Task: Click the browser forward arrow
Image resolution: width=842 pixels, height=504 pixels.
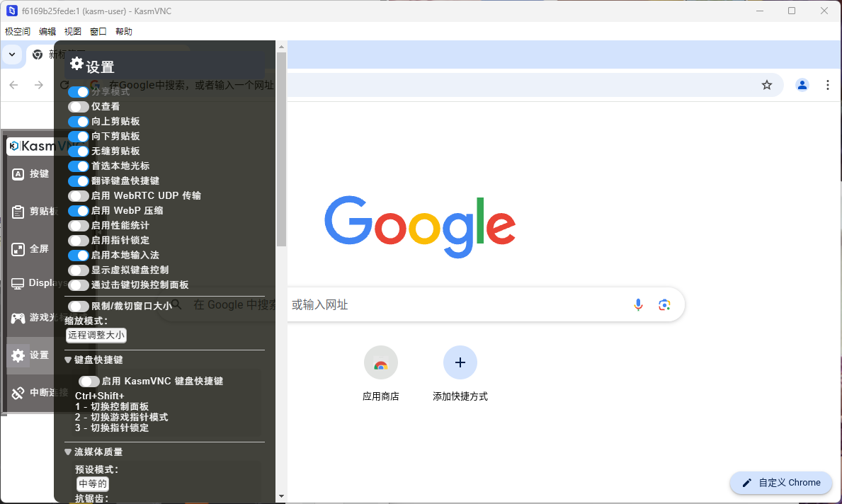Action: pyautogui.click(x=39, y=85)
